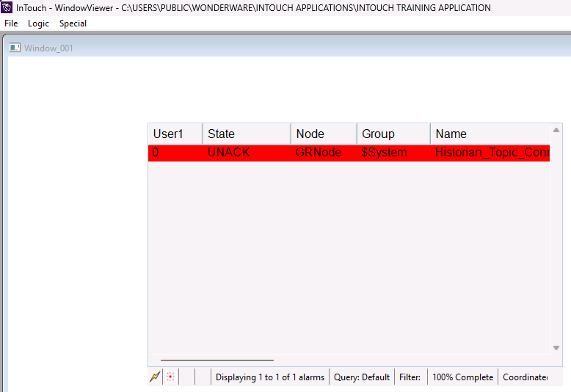Click the Window_001 window icon

15,48
